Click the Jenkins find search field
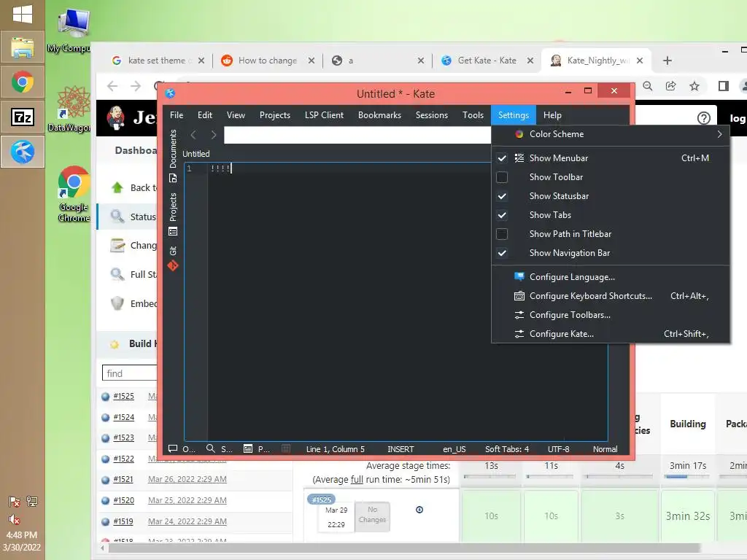 (x=130, y=373)
